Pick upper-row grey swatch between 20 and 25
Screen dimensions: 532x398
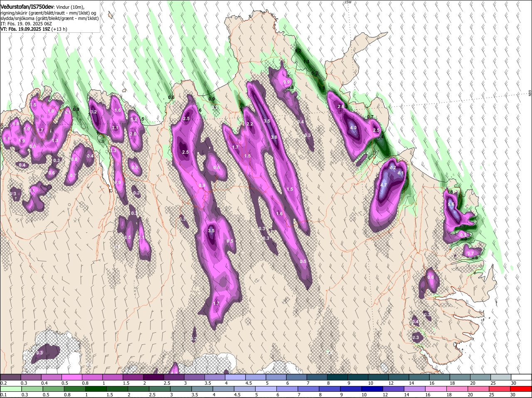(480, 377)
